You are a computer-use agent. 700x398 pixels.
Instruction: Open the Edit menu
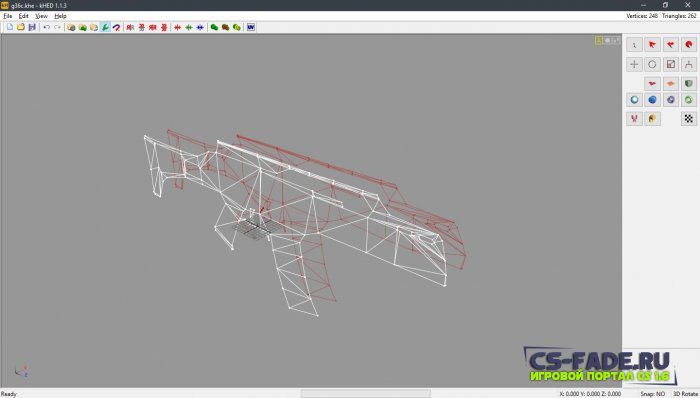24,16
